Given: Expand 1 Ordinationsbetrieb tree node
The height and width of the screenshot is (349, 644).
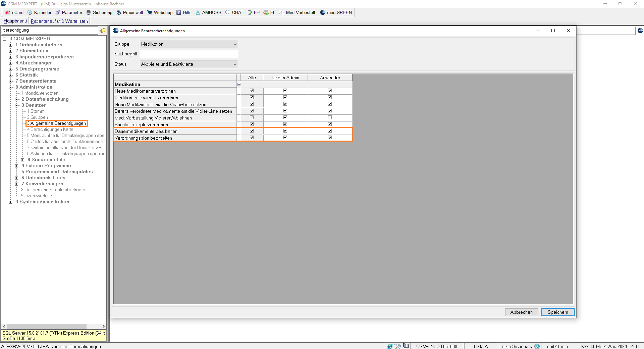Looking at the screenshot, I should click(x=11, y=45).
